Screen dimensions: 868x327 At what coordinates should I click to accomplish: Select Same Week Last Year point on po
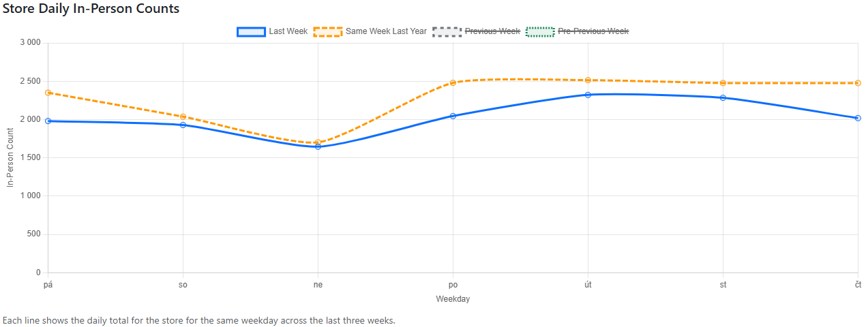point(453,82)
